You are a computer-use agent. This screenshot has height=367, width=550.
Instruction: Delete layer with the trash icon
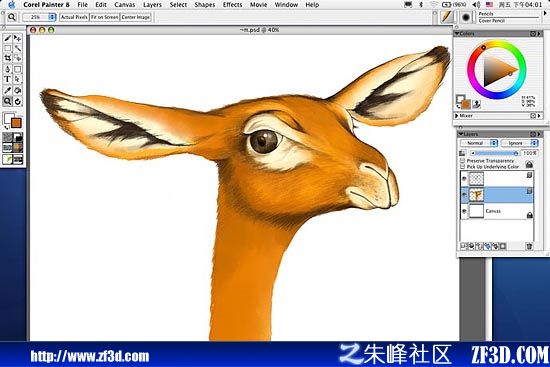pos(529,247)
